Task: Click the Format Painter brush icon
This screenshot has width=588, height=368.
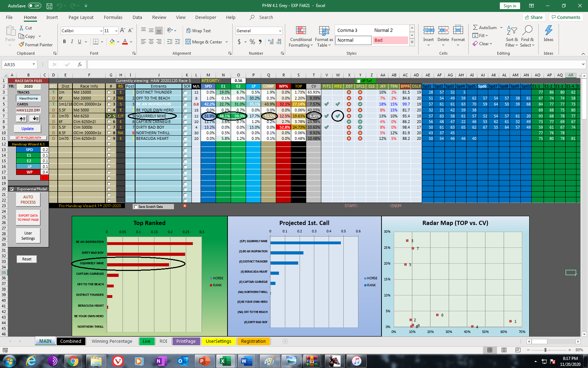Action: tap(22, 45)
